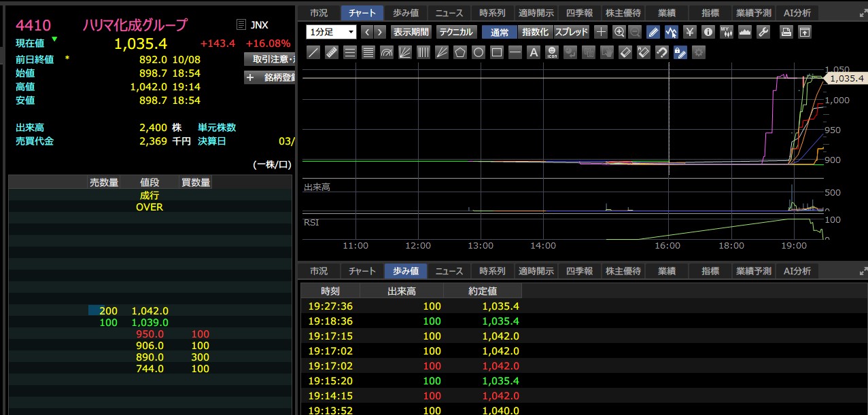
Task: Toggle the 通常 chart mode
Action: (499, 32)
